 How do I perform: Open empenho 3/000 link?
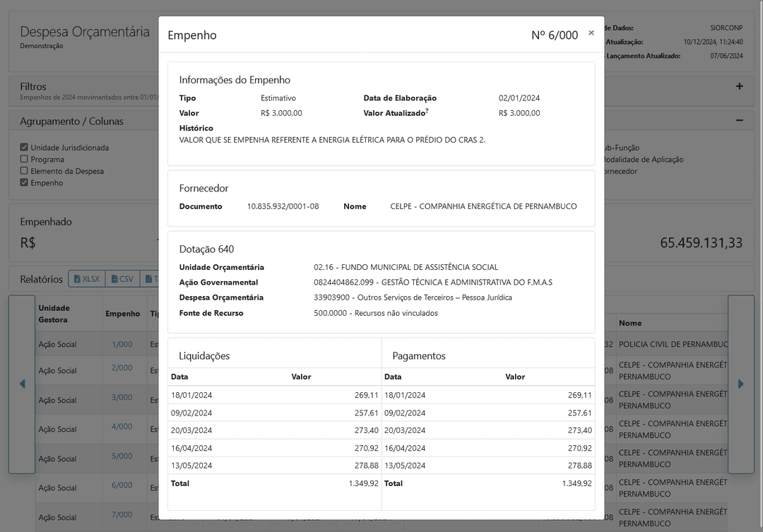coord(122,397)
